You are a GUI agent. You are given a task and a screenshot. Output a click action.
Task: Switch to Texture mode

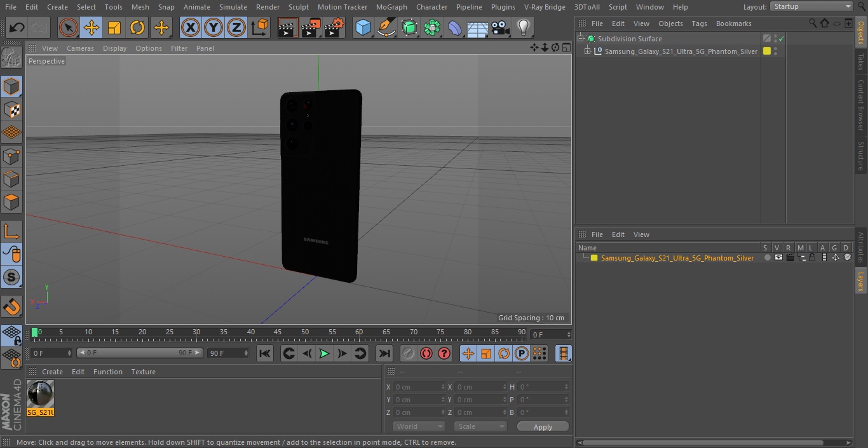(11, 110)
